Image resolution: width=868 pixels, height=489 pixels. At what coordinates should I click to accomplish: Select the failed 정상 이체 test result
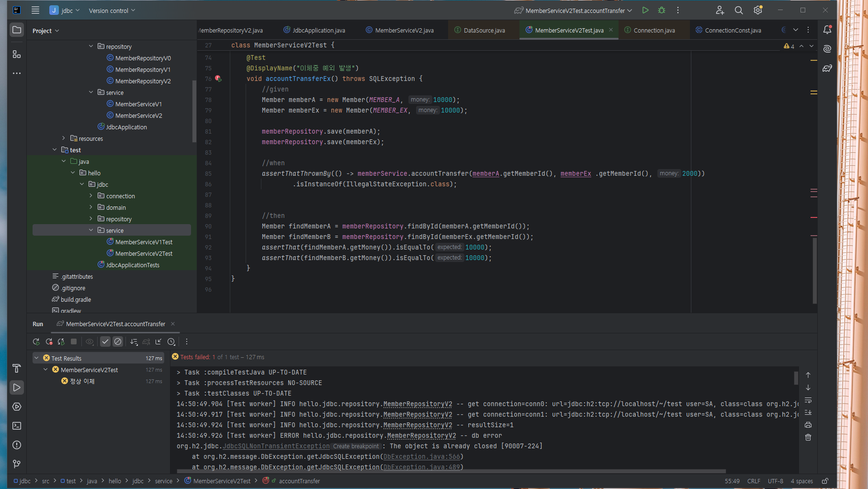(82, 381)
